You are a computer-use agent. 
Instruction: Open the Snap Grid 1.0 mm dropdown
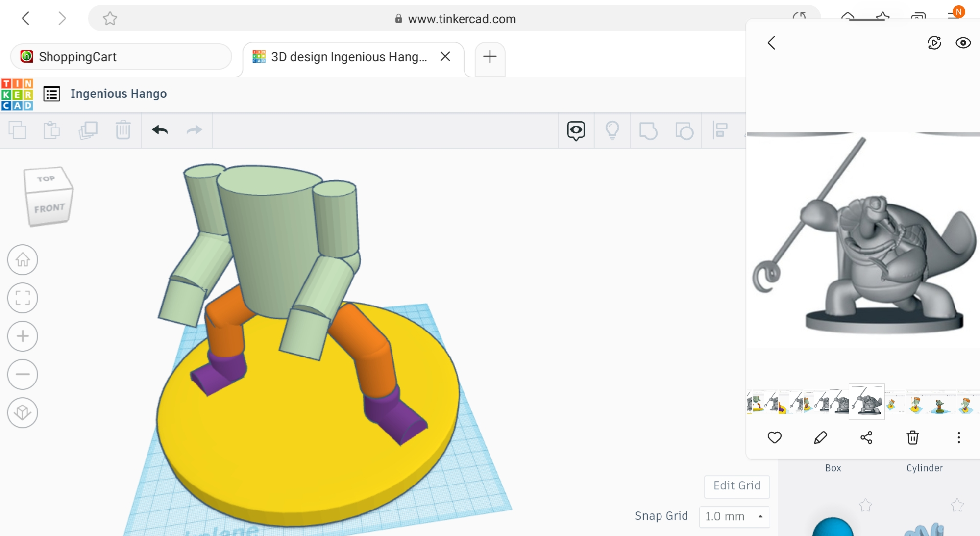point(734,516)
